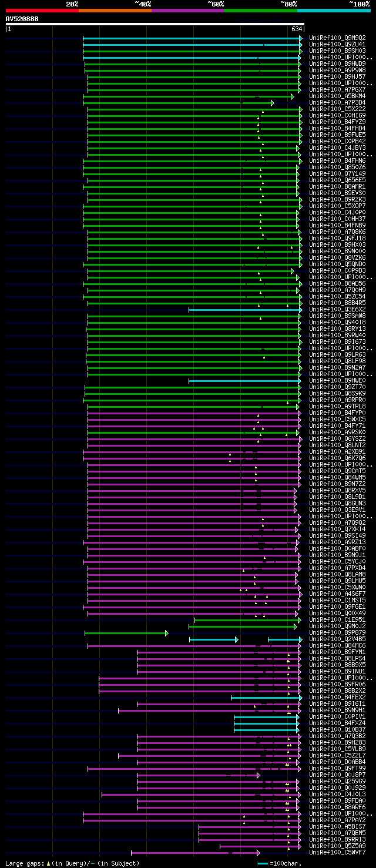
Task: Select alignment label UniRef100_A7P3D4
Action: [337, 103]
